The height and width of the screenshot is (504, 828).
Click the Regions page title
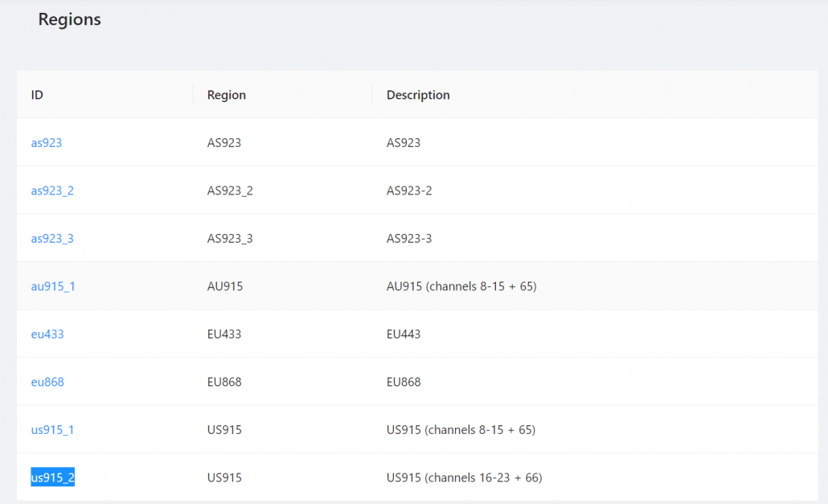69,19
